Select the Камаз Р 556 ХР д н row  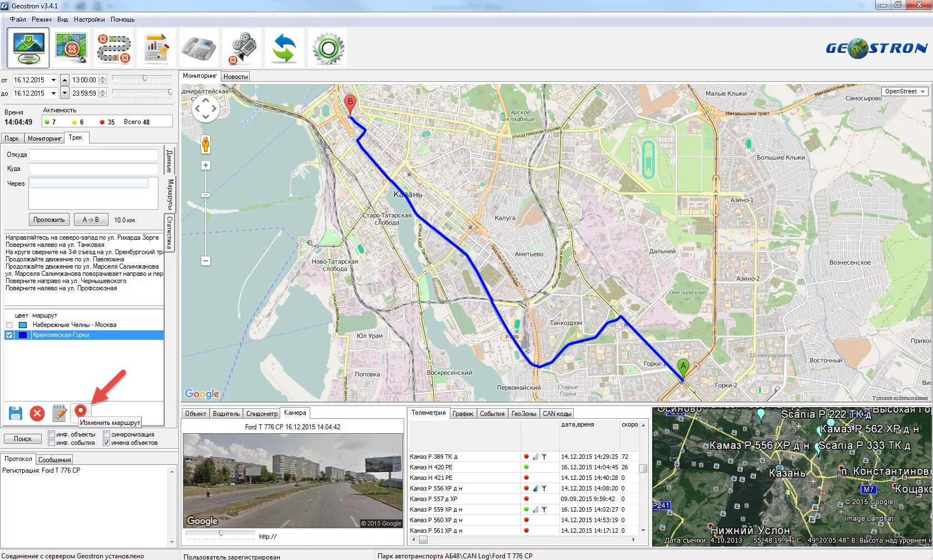[x=523, y=488]
